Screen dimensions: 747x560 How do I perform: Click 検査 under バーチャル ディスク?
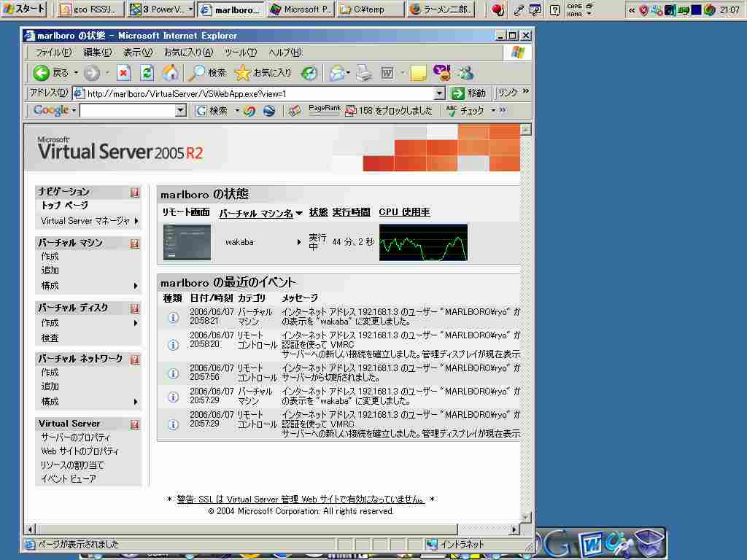[50, 338]
